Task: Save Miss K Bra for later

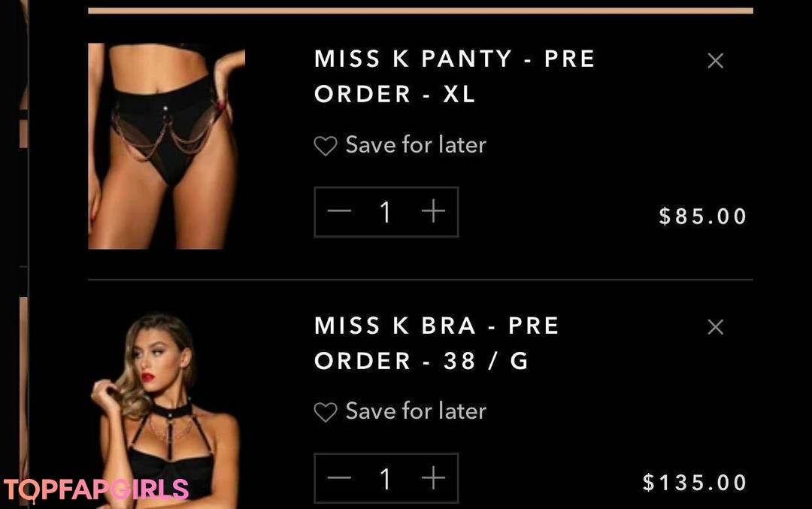Action: click(x=416, y=411)
